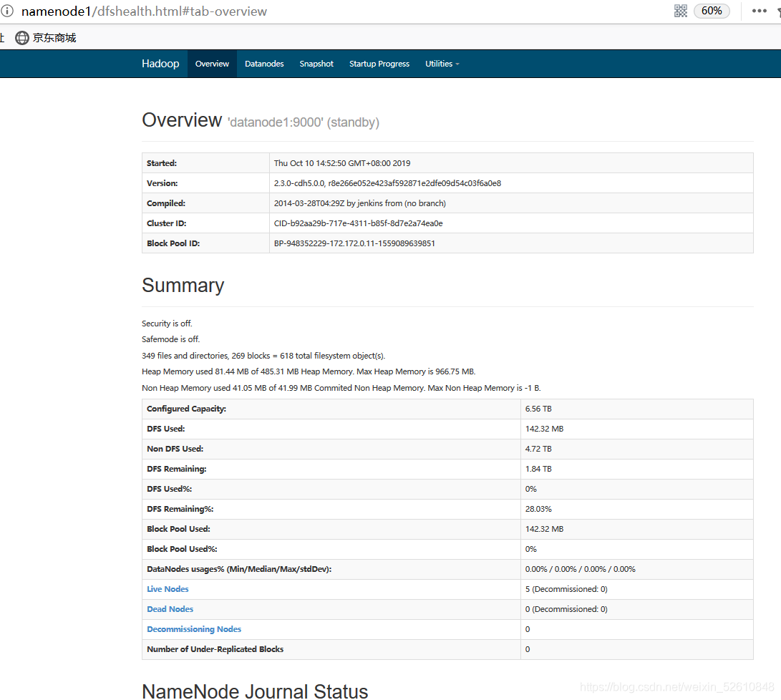Click the Dead Nodes count '0 (Decommissioned: 0)'
Screen dimensions: 781x700
[x=566, y=609]
